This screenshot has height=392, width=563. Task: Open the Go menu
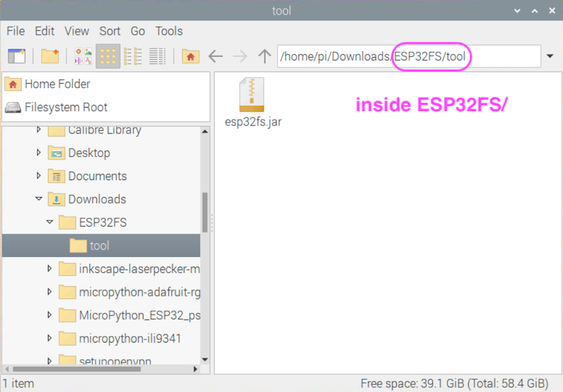137,31
